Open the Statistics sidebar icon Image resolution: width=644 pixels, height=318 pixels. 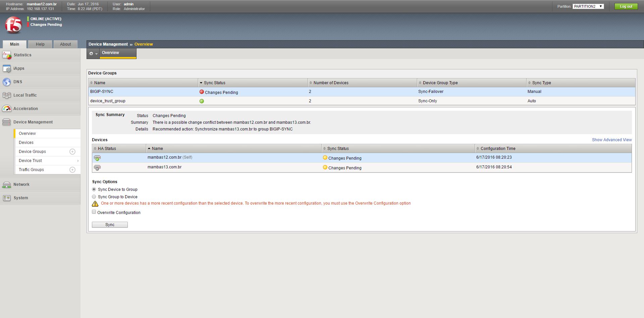7,55
